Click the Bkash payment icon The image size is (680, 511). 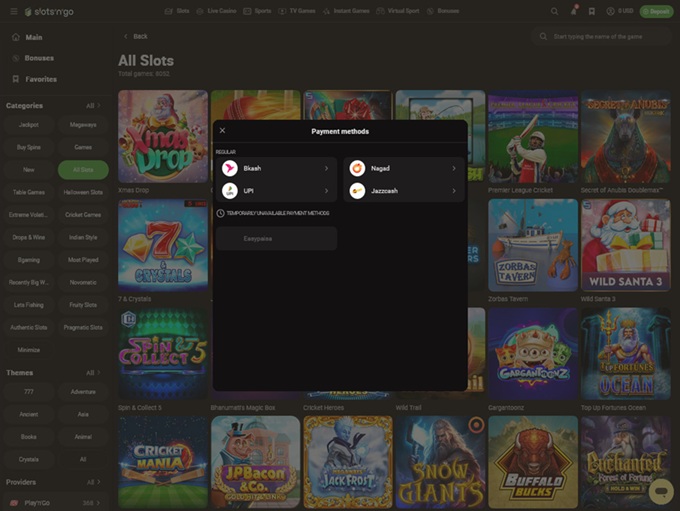(x=230, y=168)
